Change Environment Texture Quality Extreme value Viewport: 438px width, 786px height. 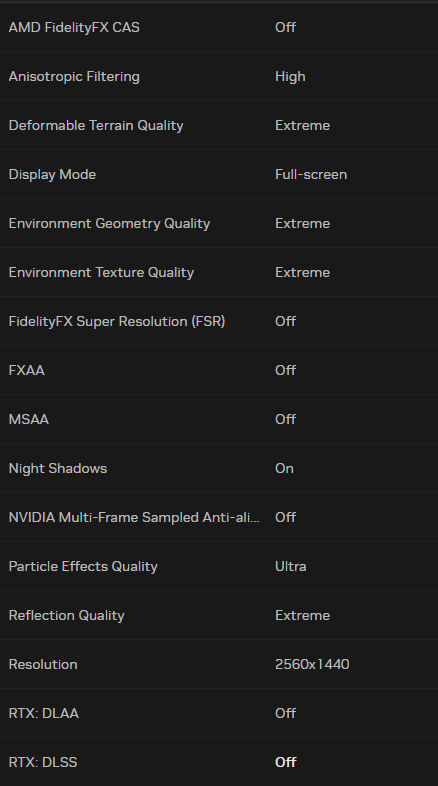coord(302,272)
